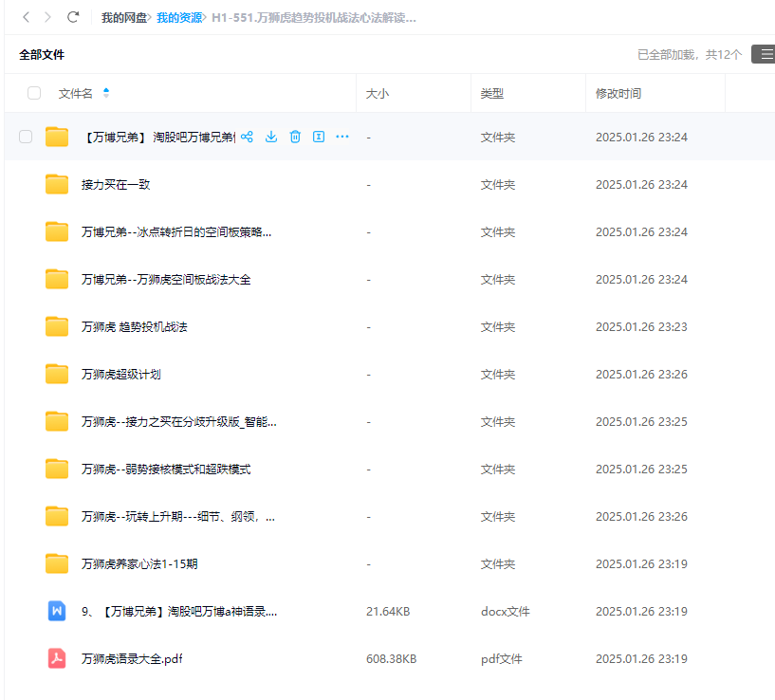Image resolution: width=775 pixels, height=700 pixels.
Task: Refresh the page with the reload icon
Action: coord(73,16)
